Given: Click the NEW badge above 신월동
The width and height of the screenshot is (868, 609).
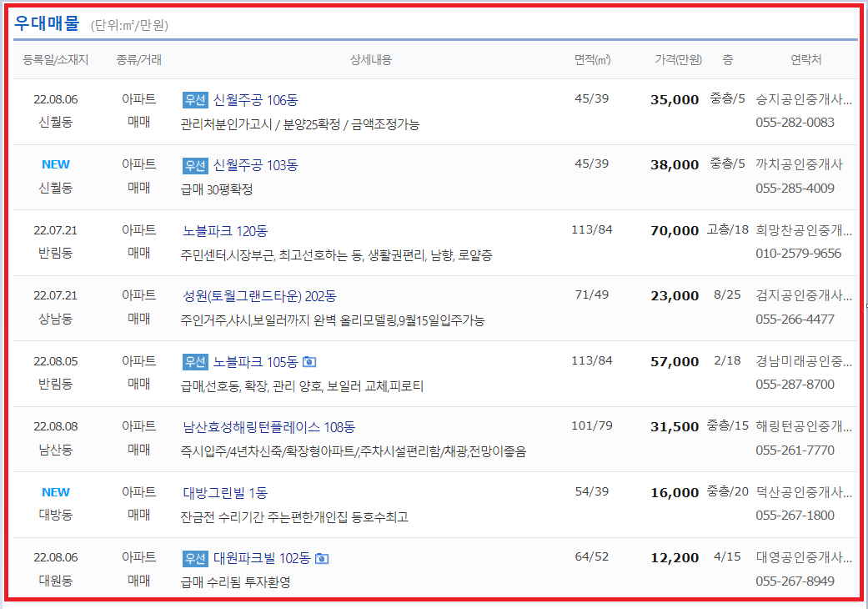Looking at the screenshot, I should click(x=55, y=164).
